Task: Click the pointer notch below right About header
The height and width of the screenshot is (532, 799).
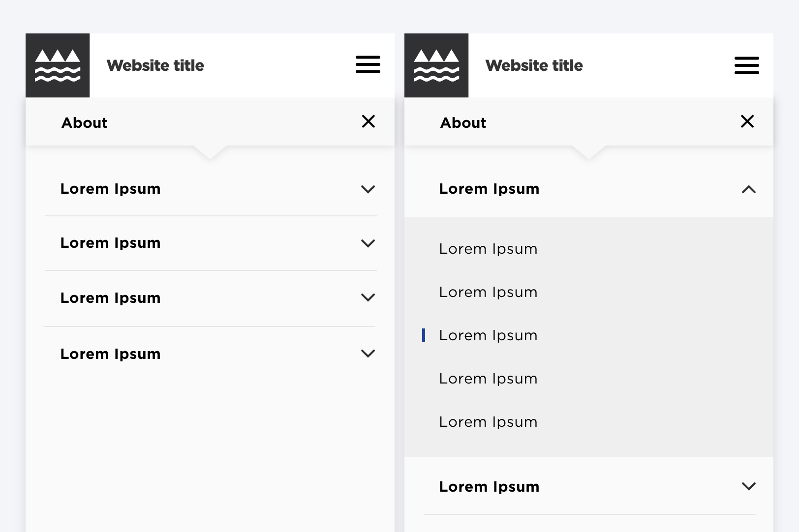Action: click(589, 152)
